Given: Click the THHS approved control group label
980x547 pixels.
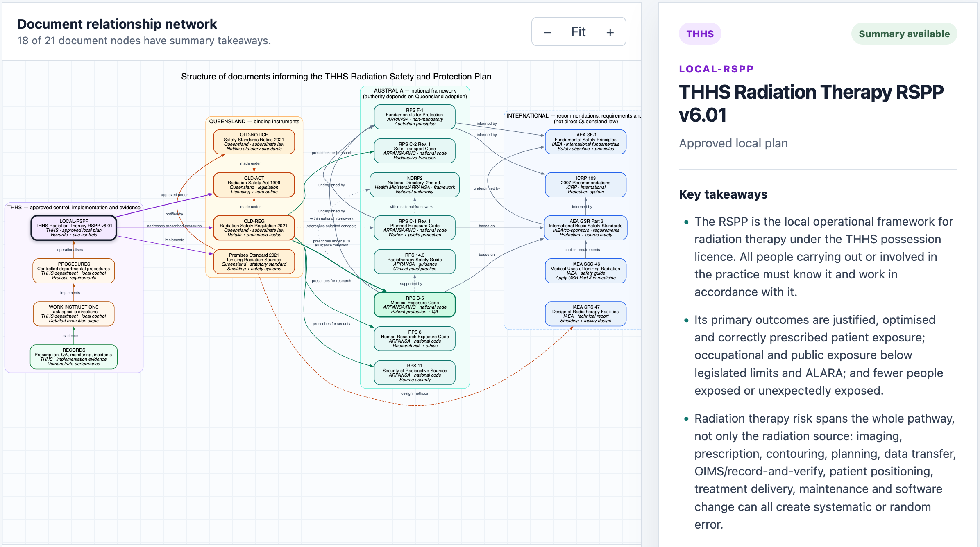Looking at the screenshot, I should click(x=74, y=208).
